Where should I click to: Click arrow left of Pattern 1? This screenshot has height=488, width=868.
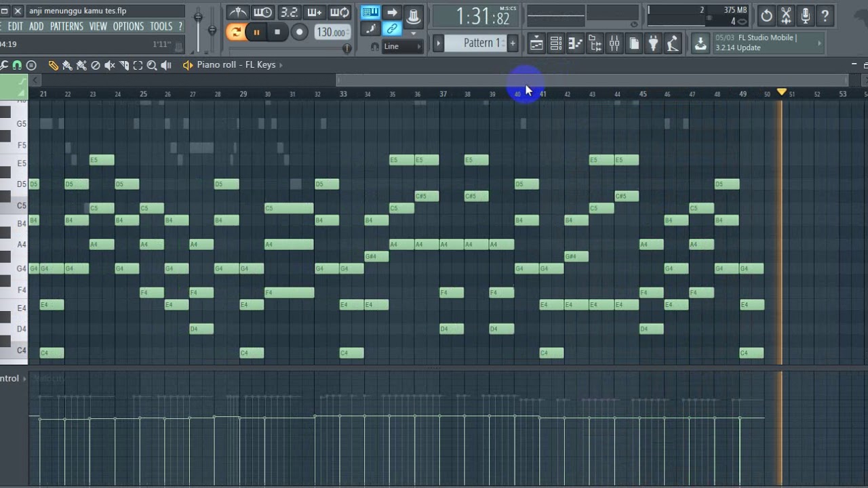pyautogui.click(x=438, y=43)
